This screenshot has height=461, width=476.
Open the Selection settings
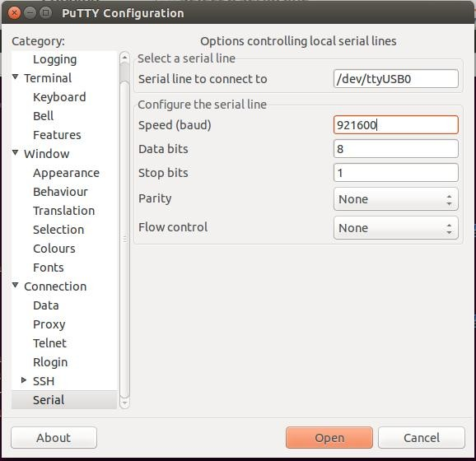(58, 230)
